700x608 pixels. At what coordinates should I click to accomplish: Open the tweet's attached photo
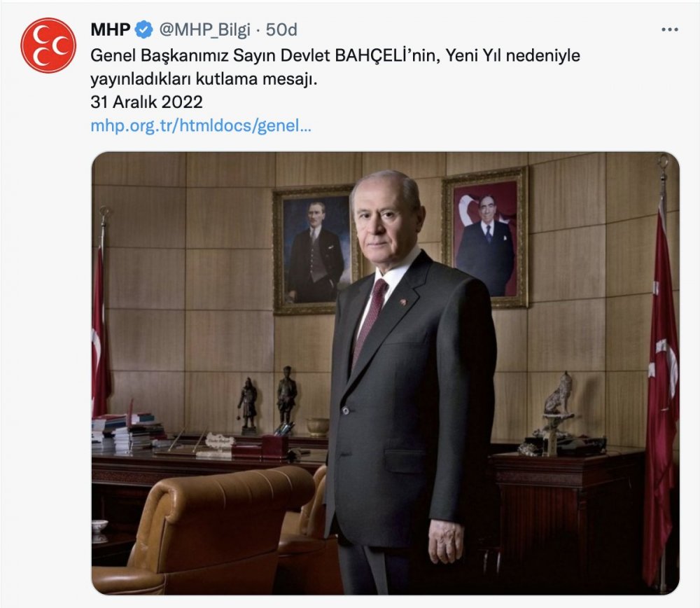385,373
